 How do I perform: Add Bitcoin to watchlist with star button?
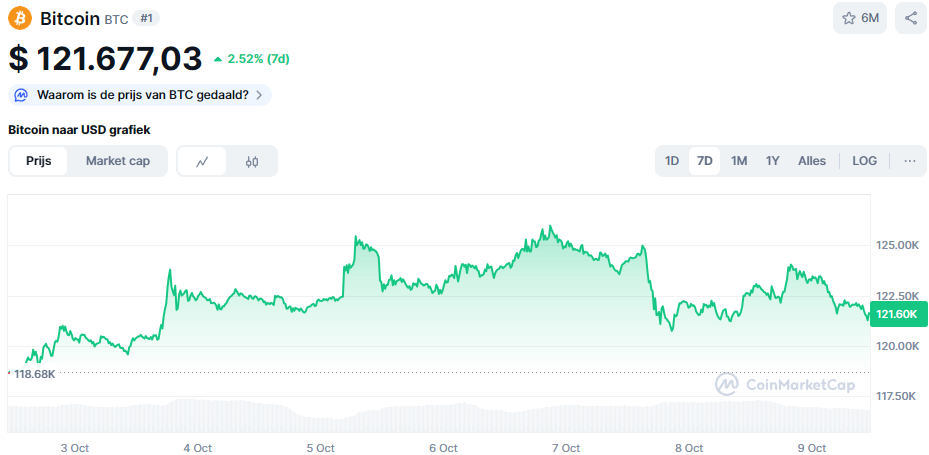click(860, 18)
